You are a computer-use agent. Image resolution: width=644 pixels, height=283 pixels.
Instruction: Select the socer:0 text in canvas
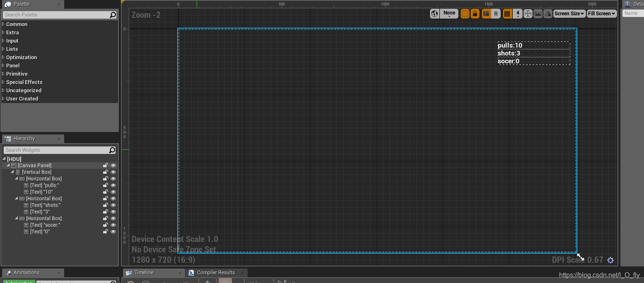[x=509, y=61]
